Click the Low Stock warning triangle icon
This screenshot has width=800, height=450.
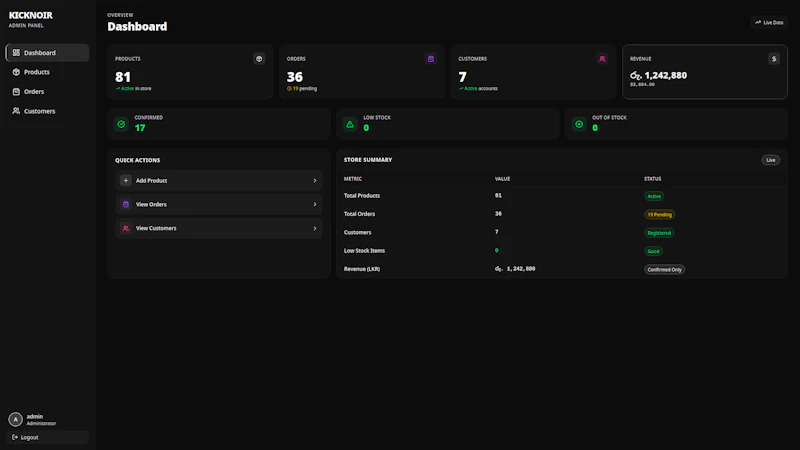350,124
